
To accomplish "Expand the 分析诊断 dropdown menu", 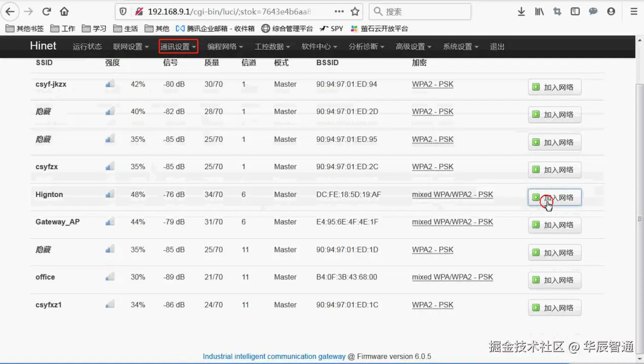I will coord(366,47).
